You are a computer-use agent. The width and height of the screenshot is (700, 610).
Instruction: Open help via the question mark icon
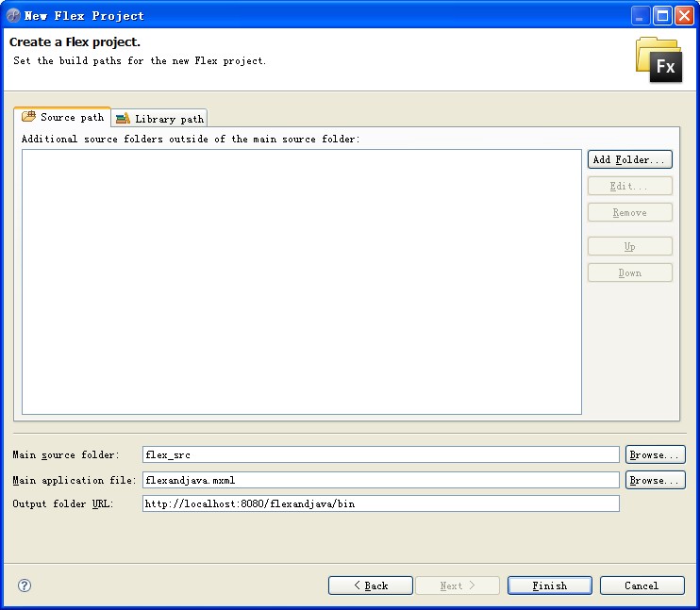25,585
